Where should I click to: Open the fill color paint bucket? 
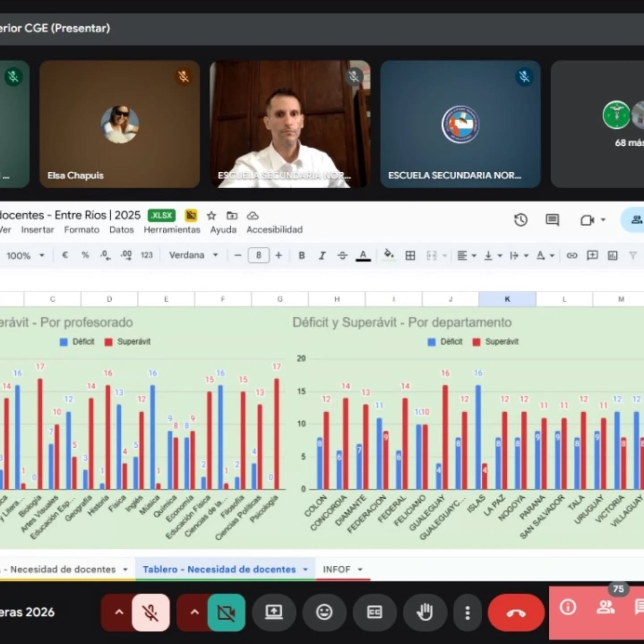(389, 255)
